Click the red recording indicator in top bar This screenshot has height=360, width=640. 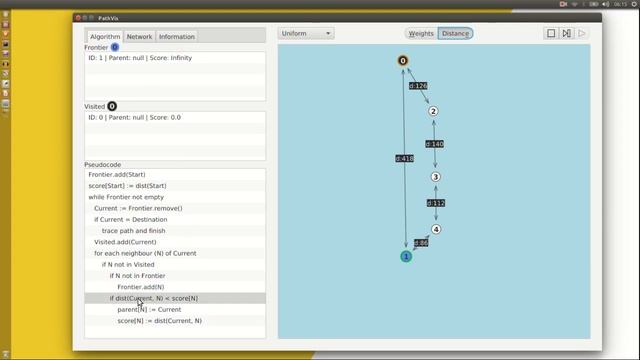pyautogui.click(x=563, y=4)
